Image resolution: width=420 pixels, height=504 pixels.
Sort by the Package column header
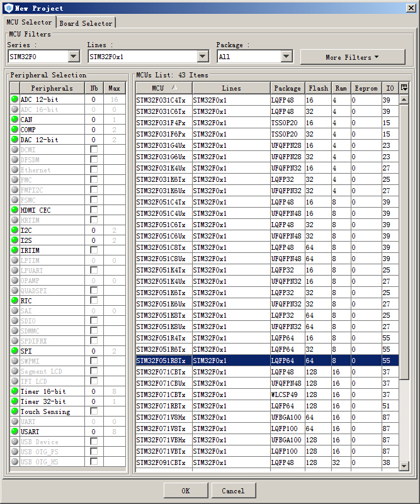[288, 87]
